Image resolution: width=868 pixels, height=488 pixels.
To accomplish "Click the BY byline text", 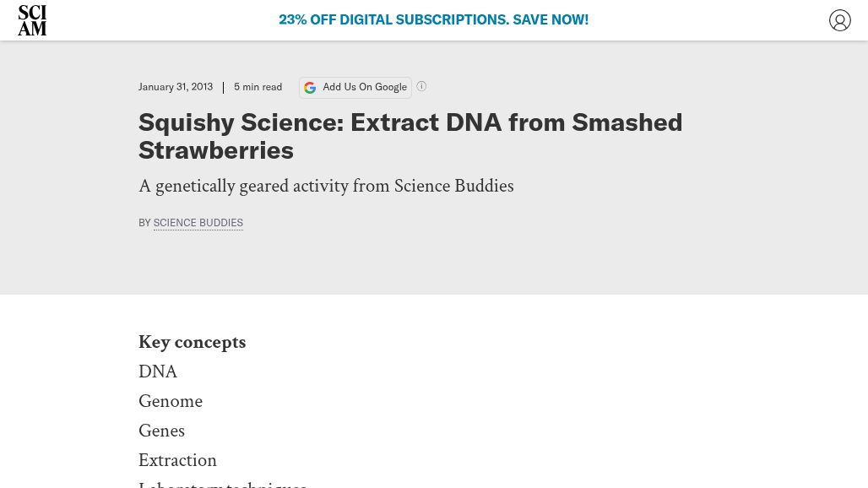I will coord(144,222).
